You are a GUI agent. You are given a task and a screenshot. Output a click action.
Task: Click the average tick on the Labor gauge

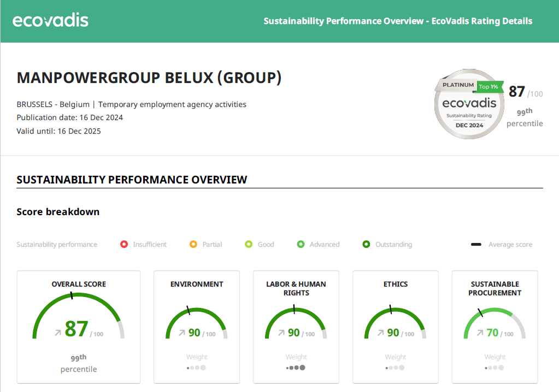point(294,309)
